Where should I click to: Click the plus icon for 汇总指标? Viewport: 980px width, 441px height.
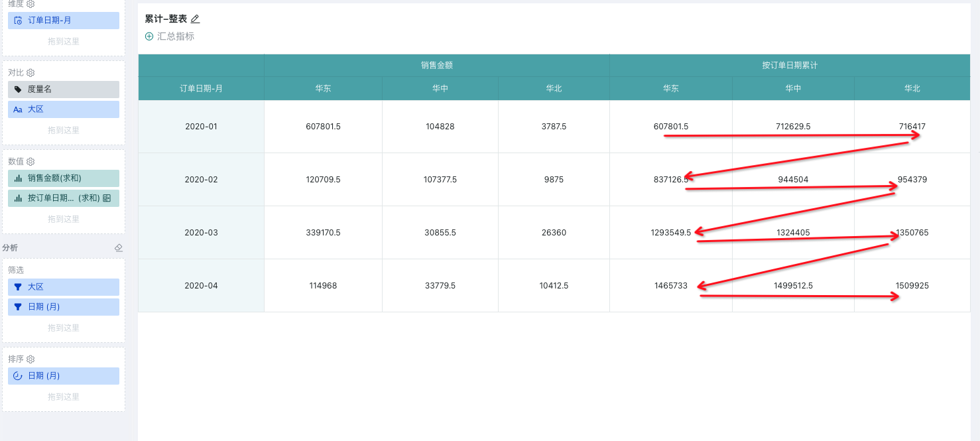coord(149,36)
